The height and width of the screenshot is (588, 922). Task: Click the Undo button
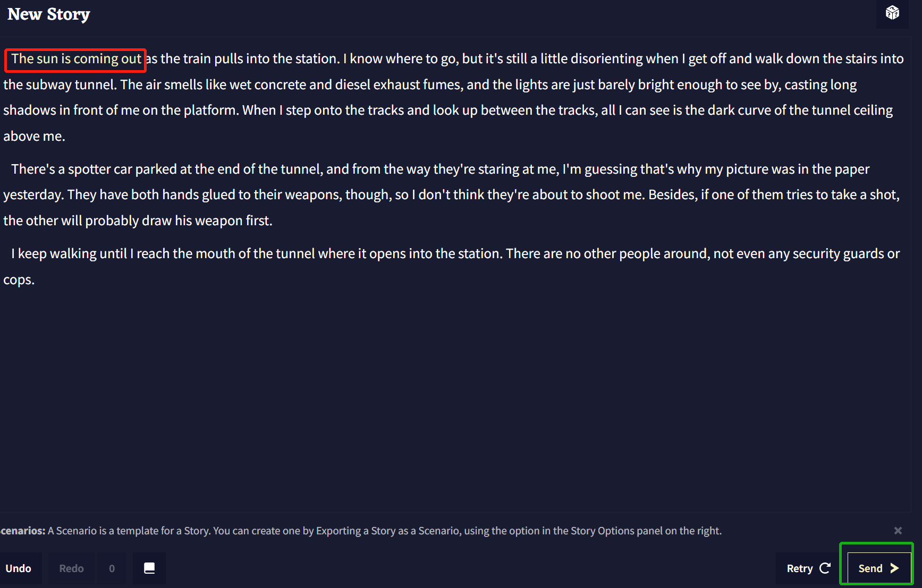coord(19,568)
